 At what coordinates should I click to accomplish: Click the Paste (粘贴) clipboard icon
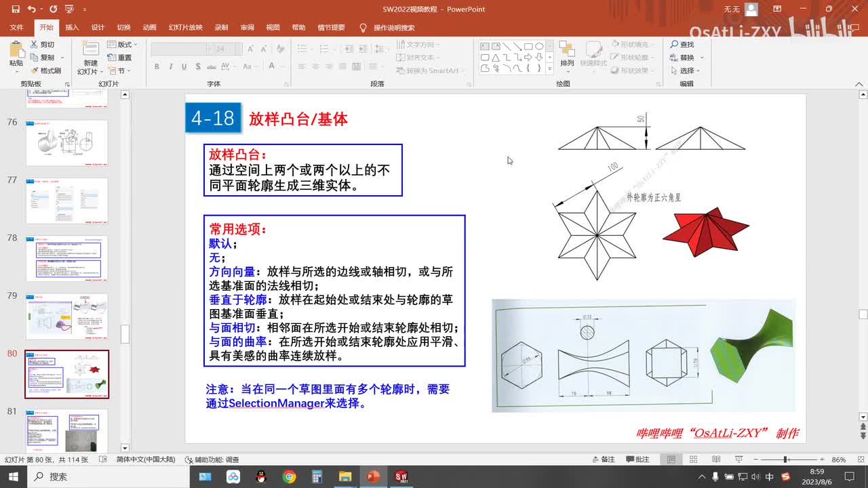pos(16,49)
